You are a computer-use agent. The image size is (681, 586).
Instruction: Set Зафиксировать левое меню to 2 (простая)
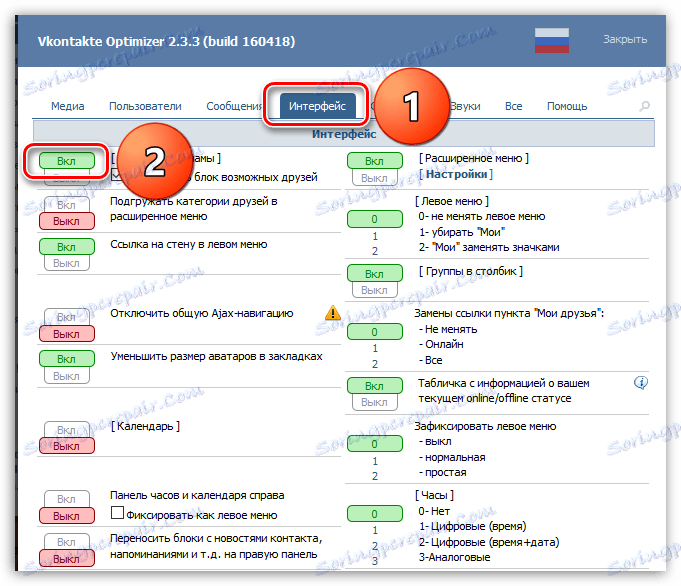pos(375,476)
